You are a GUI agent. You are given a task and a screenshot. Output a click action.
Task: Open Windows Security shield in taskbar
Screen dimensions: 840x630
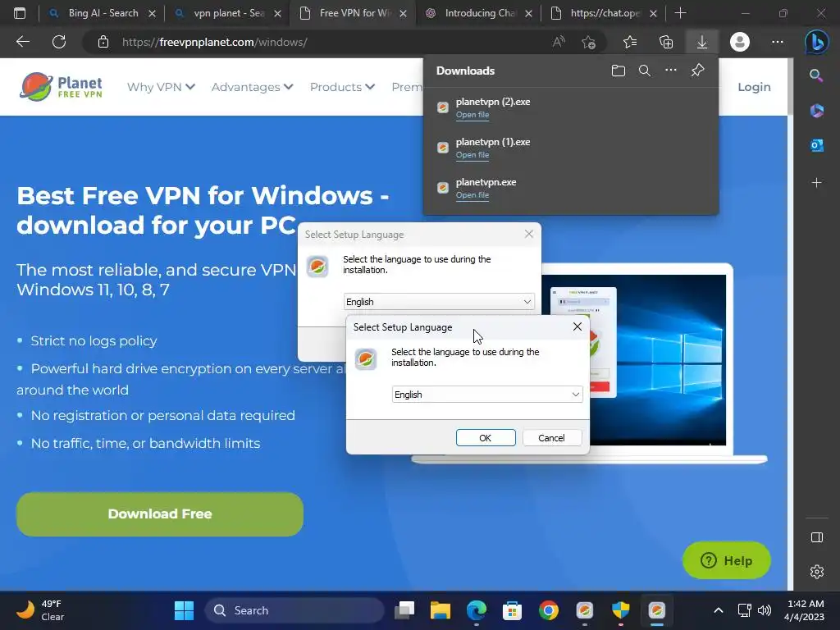coord(620,610)
